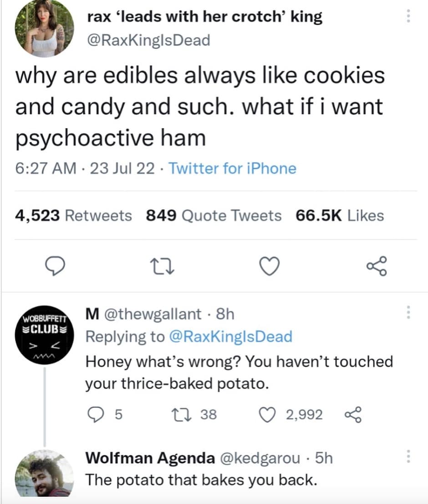Open more options on thewgallant's reply
Image resolution: width=428 pixels, height=504 pixels.
point(408,313)
